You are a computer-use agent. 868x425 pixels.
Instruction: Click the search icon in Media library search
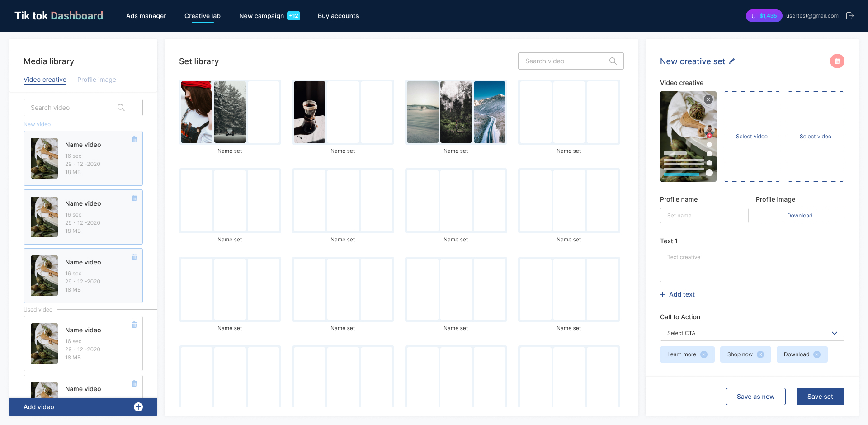tap(121, 108)
